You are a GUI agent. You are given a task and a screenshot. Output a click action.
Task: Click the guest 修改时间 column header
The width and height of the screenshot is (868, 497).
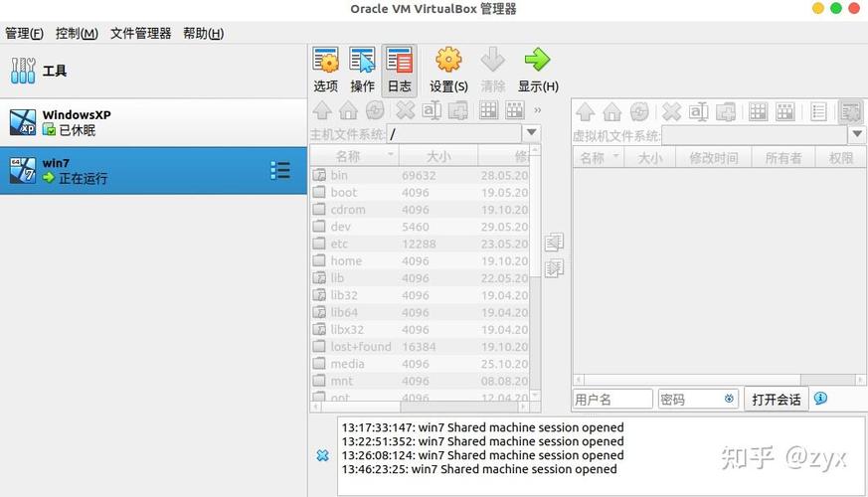click(714, 158)
